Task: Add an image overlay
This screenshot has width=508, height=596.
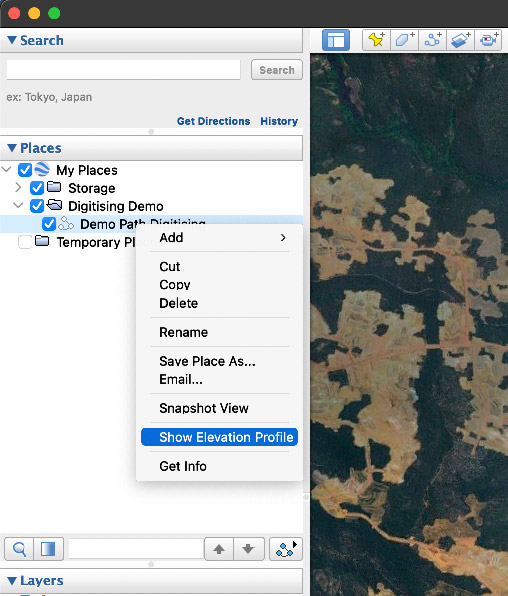Action: point(460,40)
